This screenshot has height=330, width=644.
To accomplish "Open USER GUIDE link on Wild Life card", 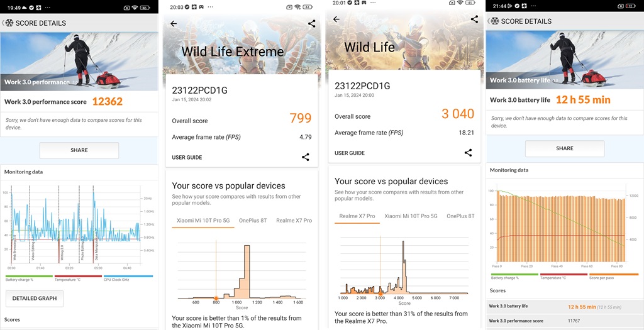I will [x=350, y=153].
